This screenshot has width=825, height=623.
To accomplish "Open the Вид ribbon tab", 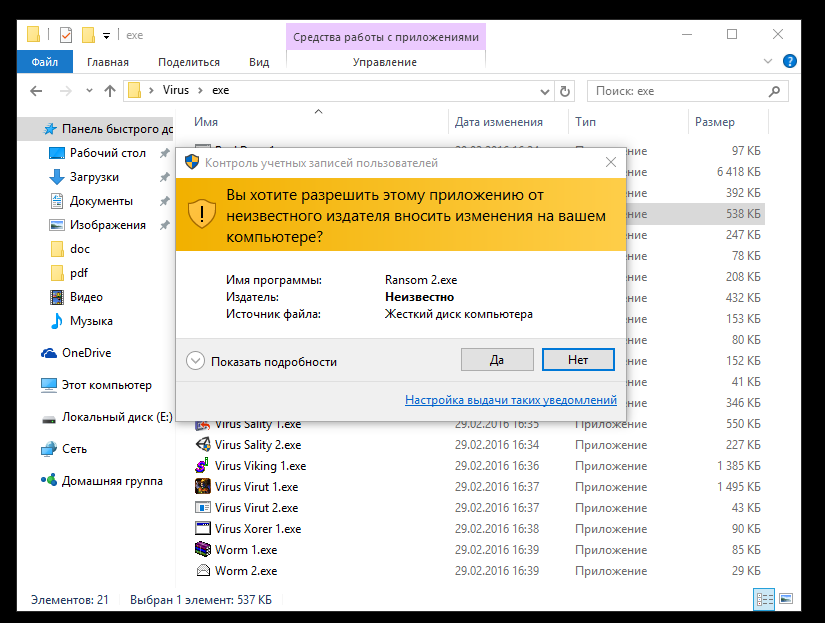I will [259, 62].
